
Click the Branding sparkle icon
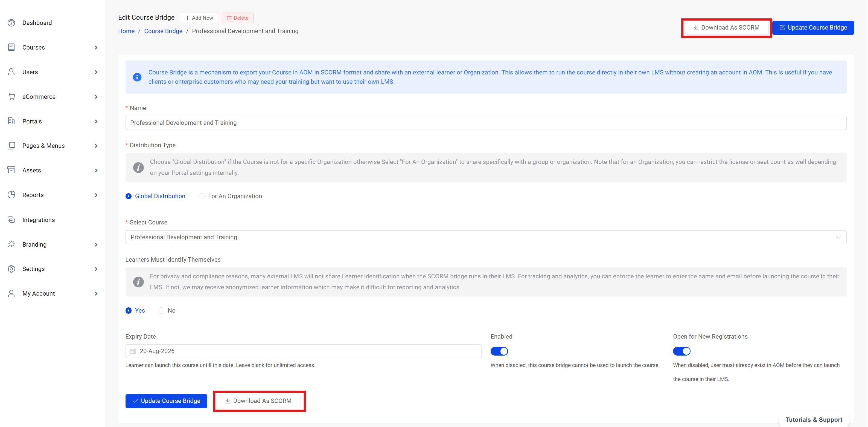point(11,244)
